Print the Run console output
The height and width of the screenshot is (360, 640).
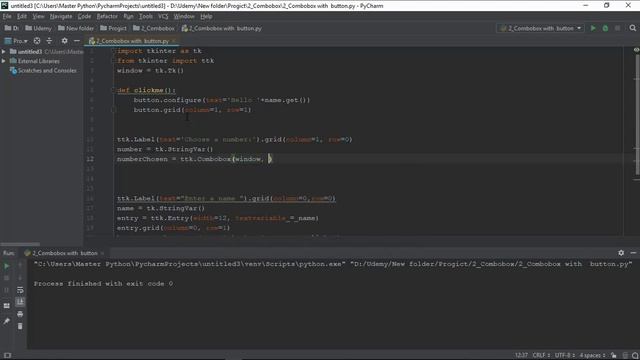click(x=20, y=314)
